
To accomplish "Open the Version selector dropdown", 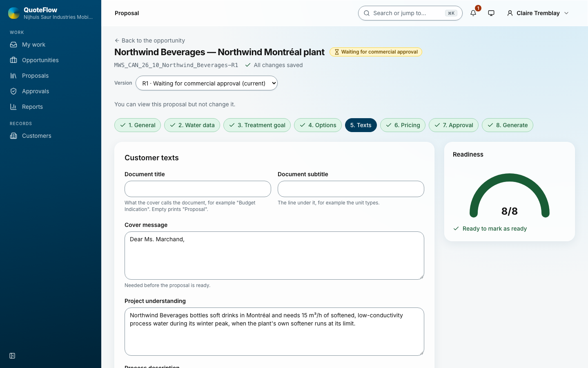I will 207,83.
